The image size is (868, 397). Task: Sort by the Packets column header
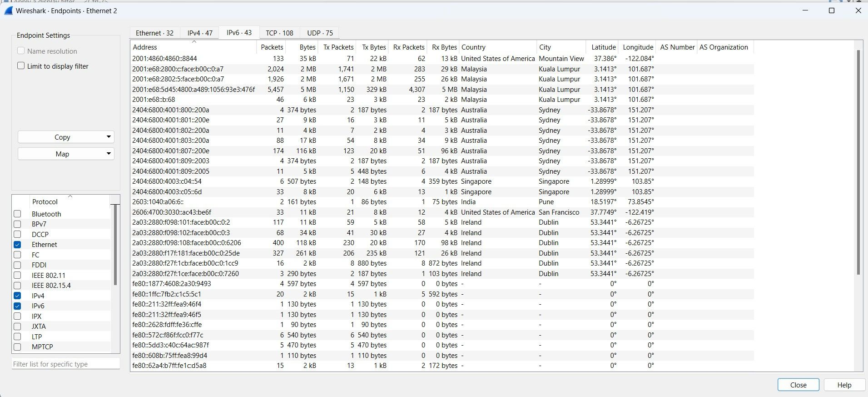click(x=272, y=47)
